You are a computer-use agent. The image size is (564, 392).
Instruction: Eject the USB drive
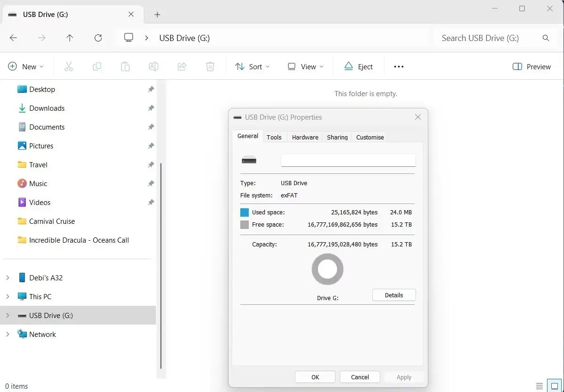coord(358,66)
